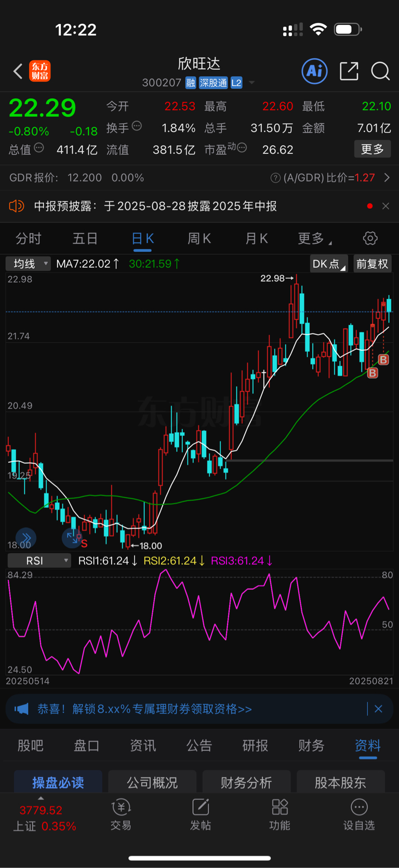
Task: Open the 公告 tab
Action: pos(199,746)
